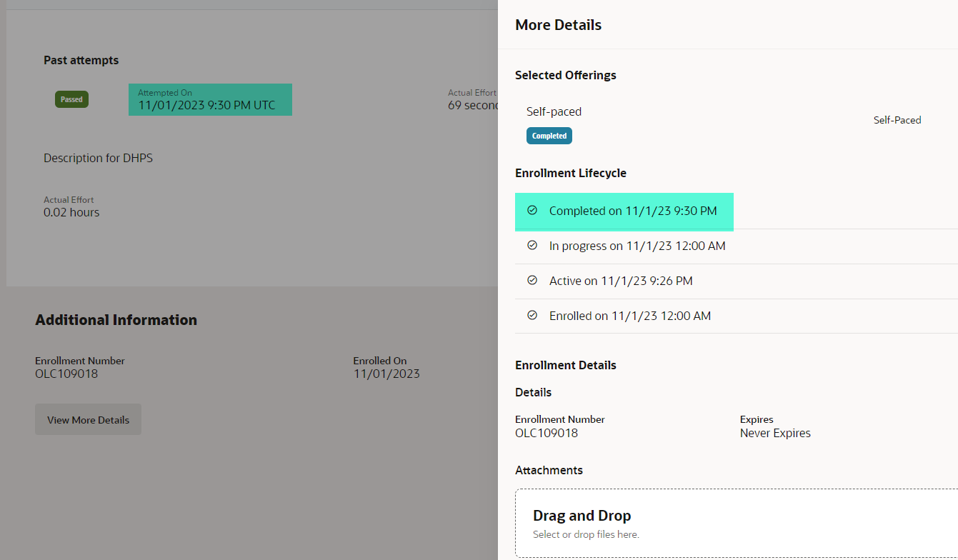Click the Drag and Drop attachments area
This screenshot has width=958, height=560.
737,524
